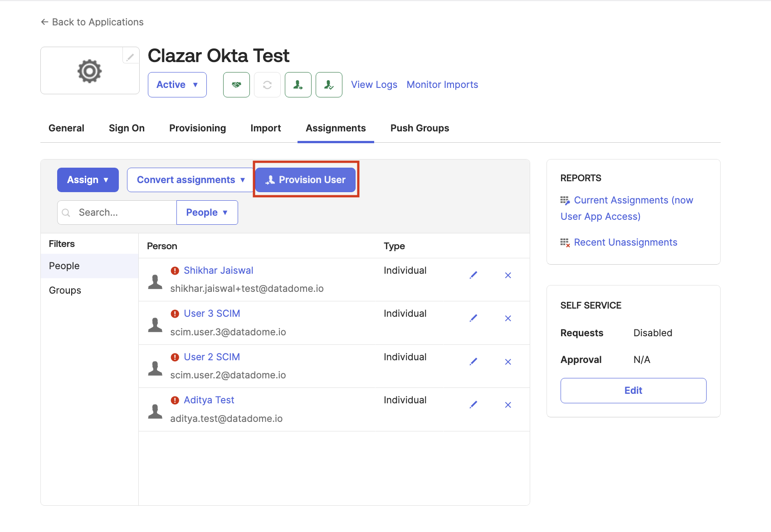Click the error icon beside Shikhar Jaiswal

[175, 271]
